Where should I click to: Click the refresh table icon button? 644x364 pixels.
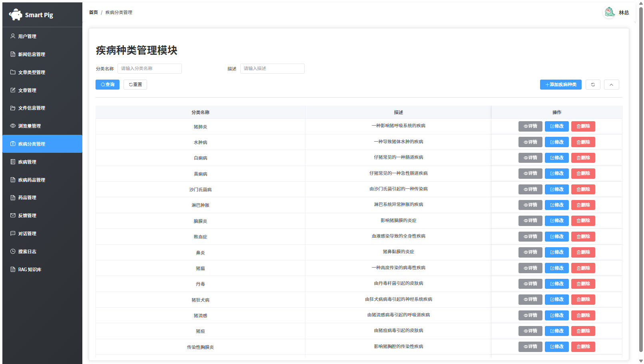(593, 84)
